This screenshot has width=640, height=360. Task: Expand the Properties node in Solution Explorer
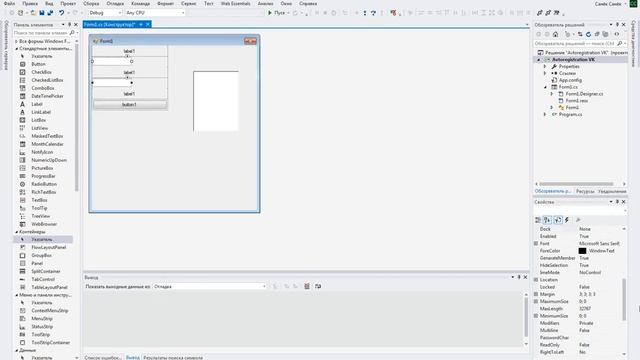tap(545, 67)
